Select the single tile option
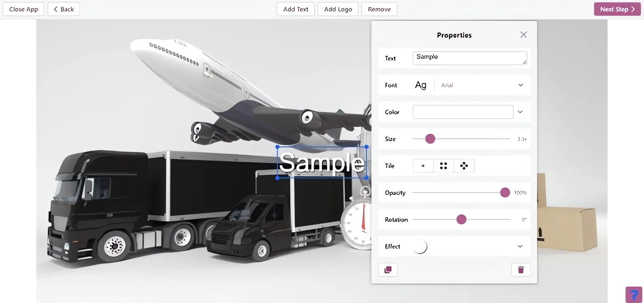The height and width of the screenshot is (303, 644). click(423, 166)
